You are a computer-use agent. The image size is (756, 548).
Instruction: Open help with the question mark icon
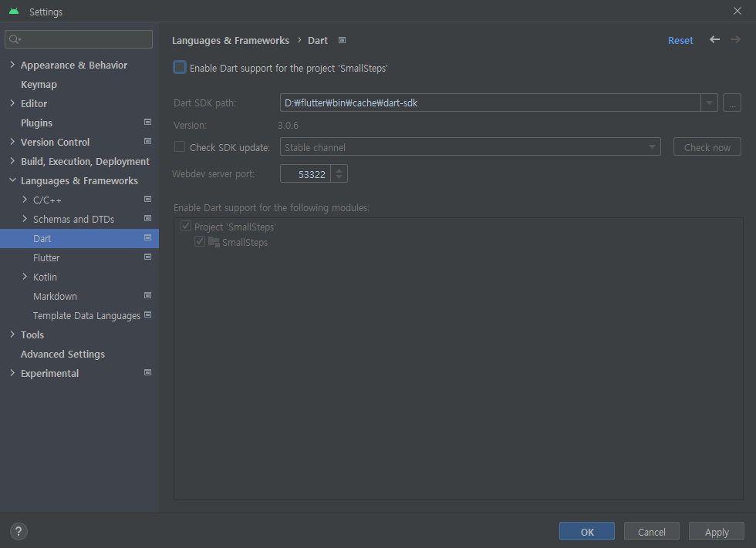pos(19,532)
